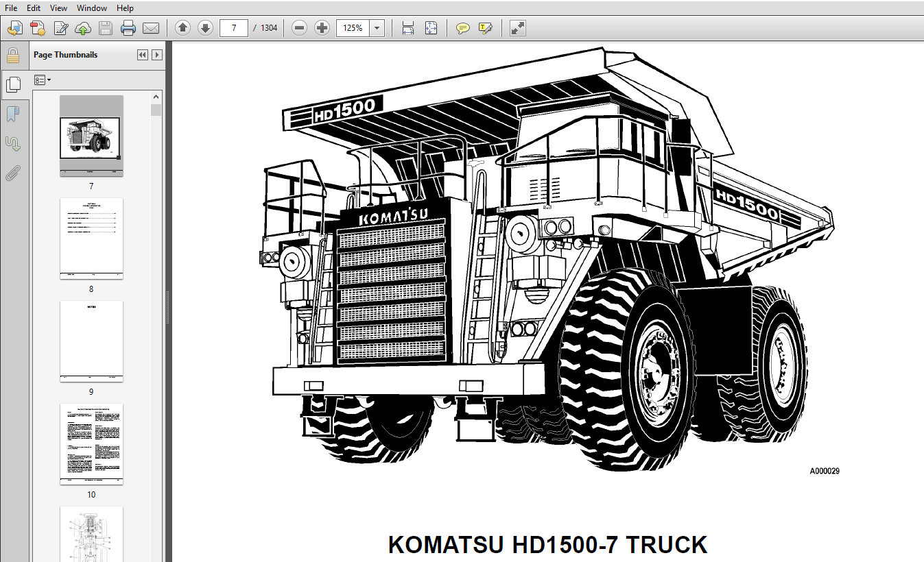Open the File menu

[11, 8]
